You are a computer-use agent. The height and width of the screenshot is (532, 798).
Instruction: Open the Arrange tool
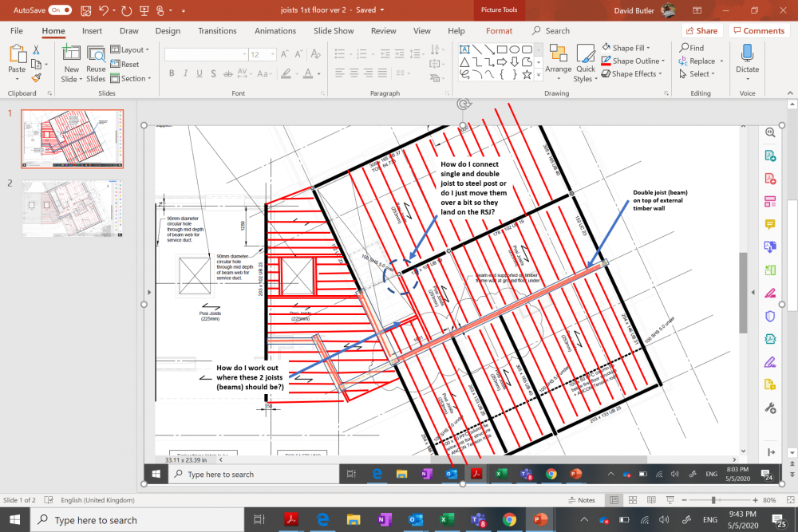(x=559, y=63)
